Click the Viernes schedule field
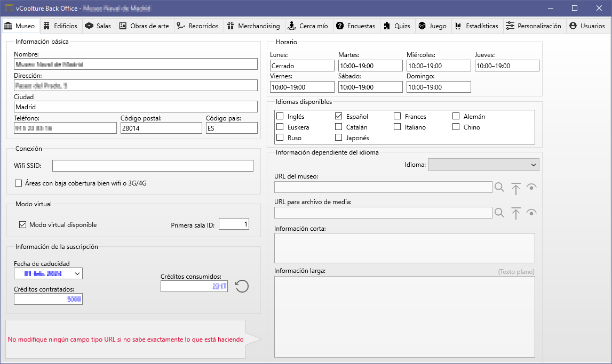This screenshot has height=364, width=612. pos(302,87)
